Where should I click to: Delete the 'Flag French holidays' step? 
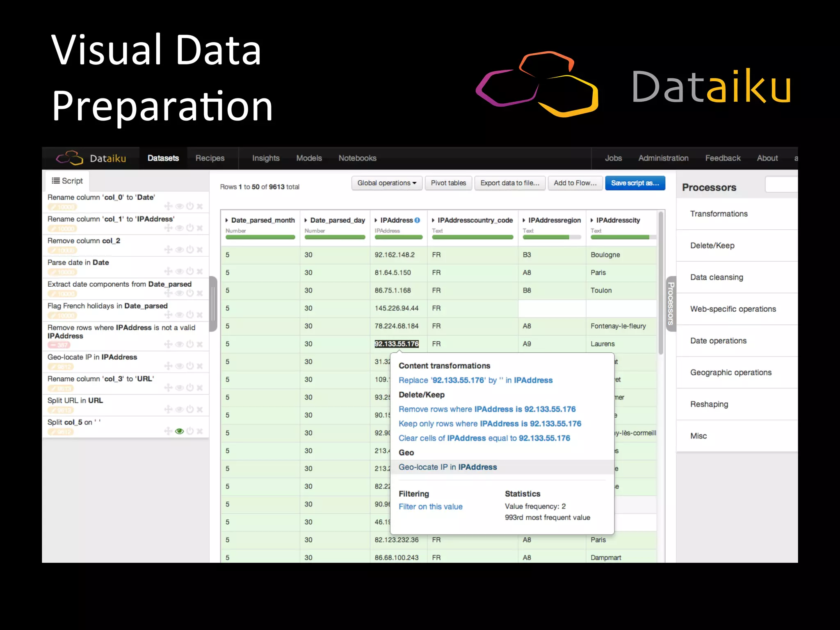pyautogui.click(x=200, y=315)
